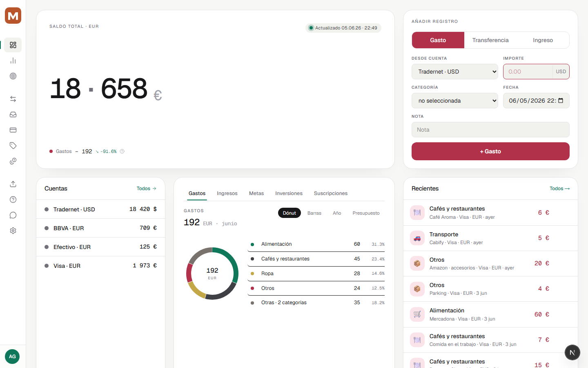Click the round N badge at bottom right

tap(572, 352)
